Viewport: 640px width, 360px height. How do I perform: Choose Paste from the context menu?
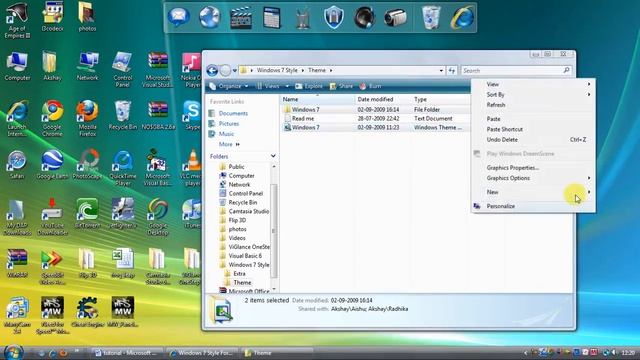[x=533, y=119]
